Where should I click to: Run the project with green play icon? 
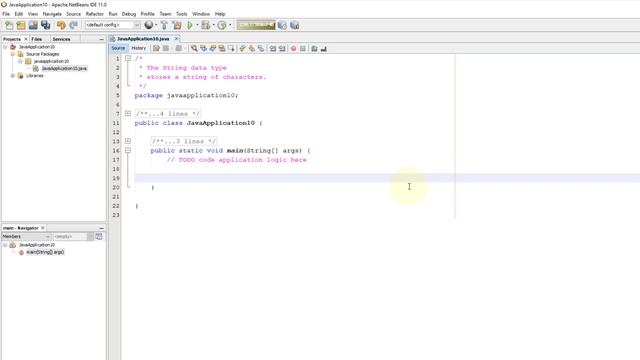click(190, 25)
